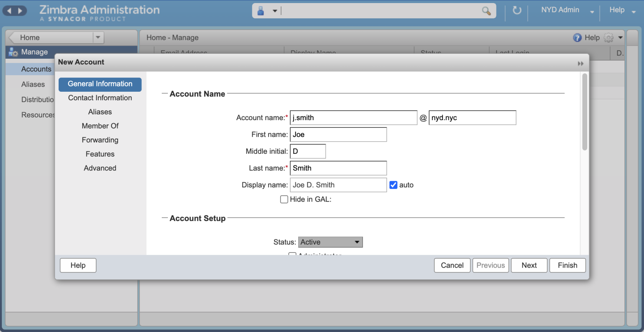The width and height of the screenshot is (644, 332).
Task: Open the Home navigation dropdown arrow
Action: pyautogui.click(x=98, y=38)
